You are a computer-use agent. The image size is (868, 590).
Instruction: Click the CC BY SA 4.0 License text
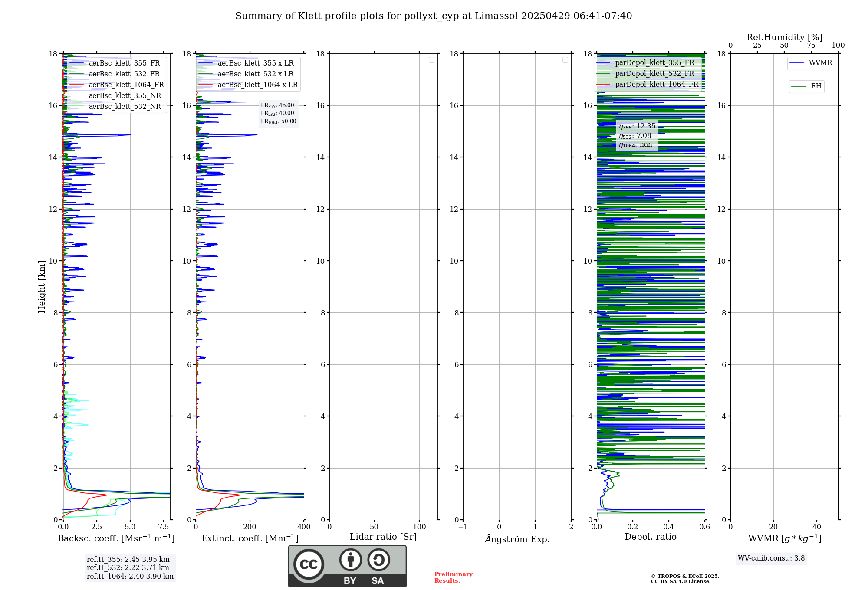tap(681, 581)
